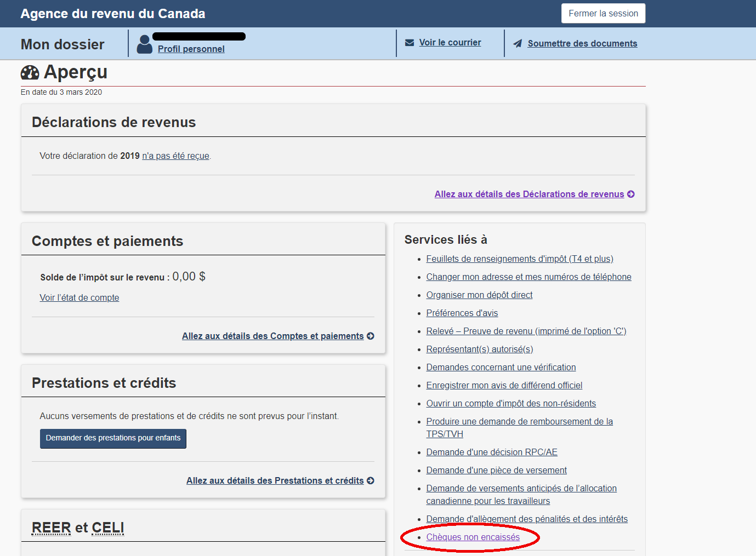This screenshot has height=556, width=756.
Task: Click arrow icon after Comptes et paiements link
Action: click(x=371, y=336)
